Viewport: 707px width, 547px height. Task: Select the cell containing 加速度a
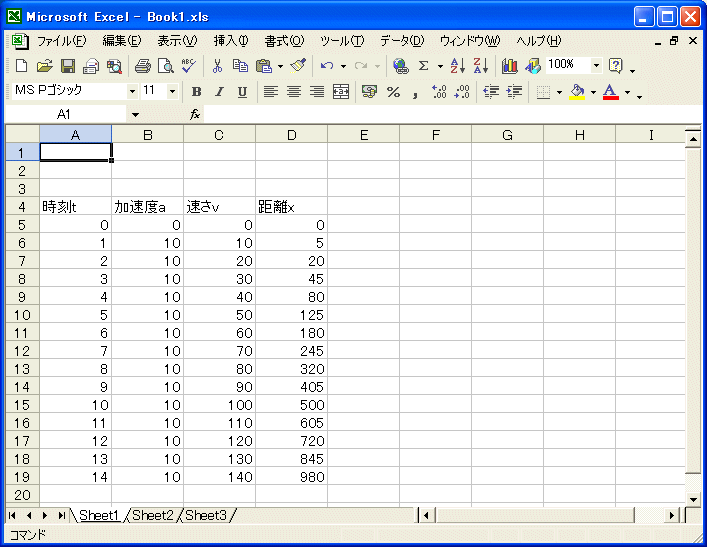pyautogui.click(x=147, y=207)
